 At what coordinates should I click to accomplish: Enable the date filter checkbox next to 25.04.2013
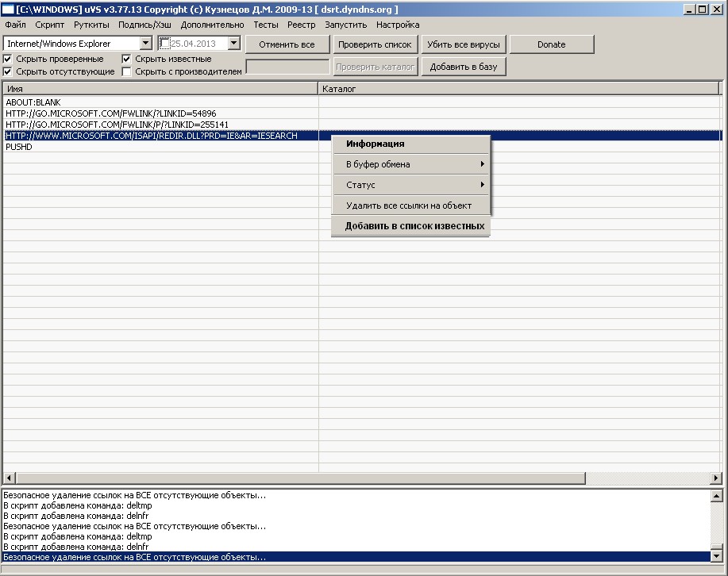tap(165, 43)
